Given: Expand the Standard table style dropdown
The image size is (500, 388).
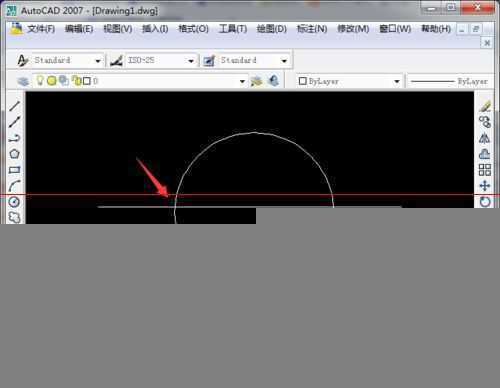Looking at the screenshot, I should point(284,61).
